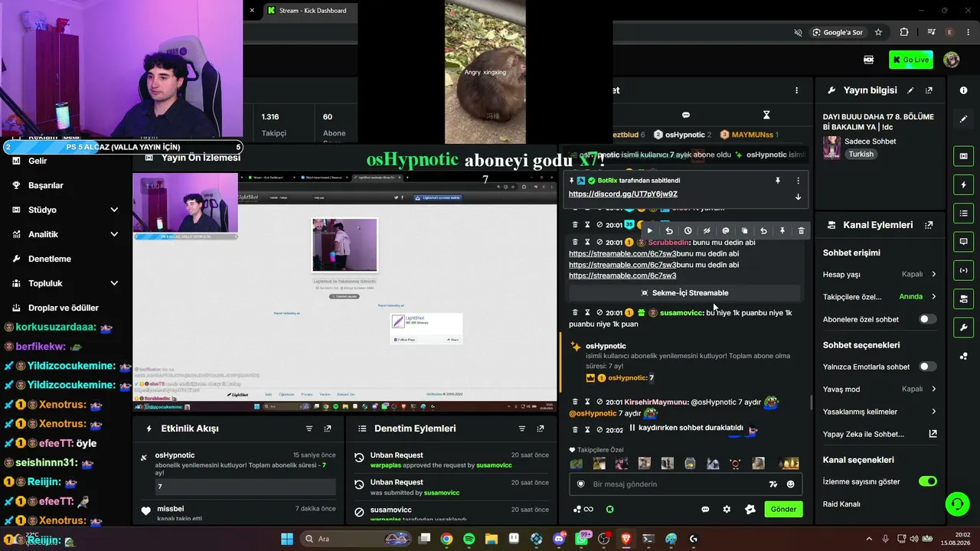The height and width of the screenshot is (551, 980).
Task: Collapse the pinned message with down arrow
Action: 798,197
